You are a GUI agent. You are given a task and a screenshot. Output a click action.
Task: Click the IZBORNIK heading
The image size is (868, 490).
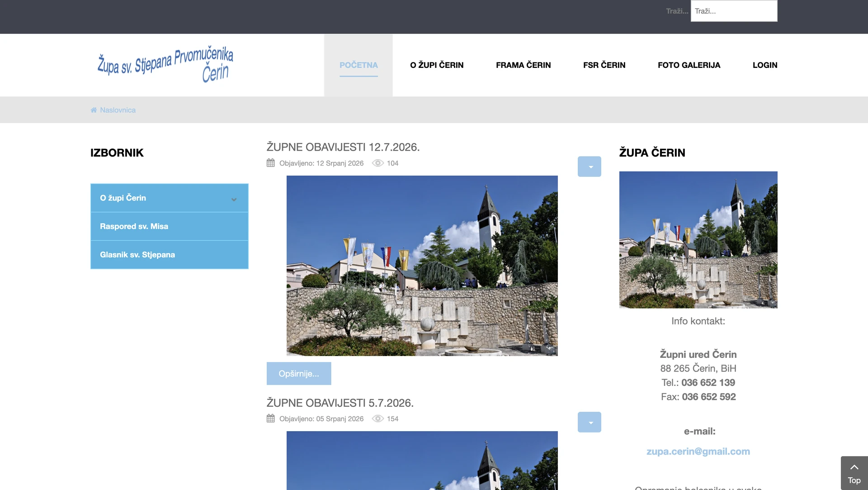(x=117, y=152)
